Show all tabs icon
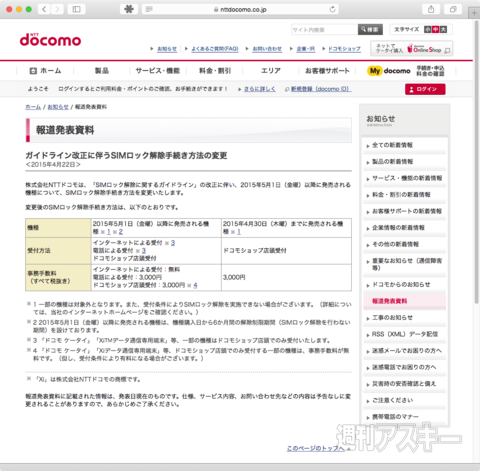 (x=453, y=9)
